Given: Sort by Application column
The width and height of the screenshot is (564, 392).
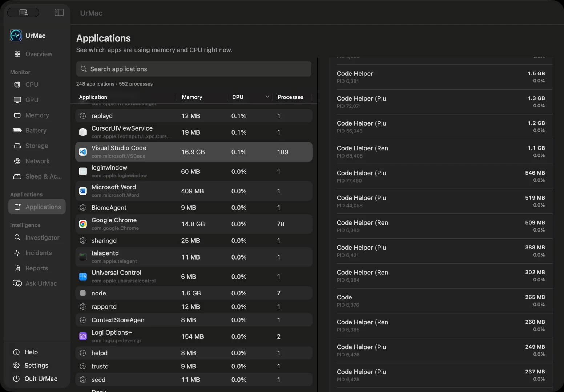Looking at the screenshot, I should pos(93,97).
